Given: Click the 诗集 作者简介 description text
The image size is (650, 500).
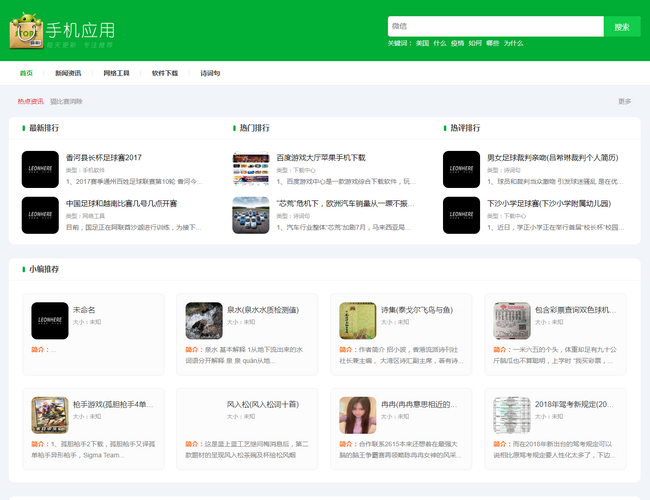Looking at the screenshot, I should click(401, 355).
